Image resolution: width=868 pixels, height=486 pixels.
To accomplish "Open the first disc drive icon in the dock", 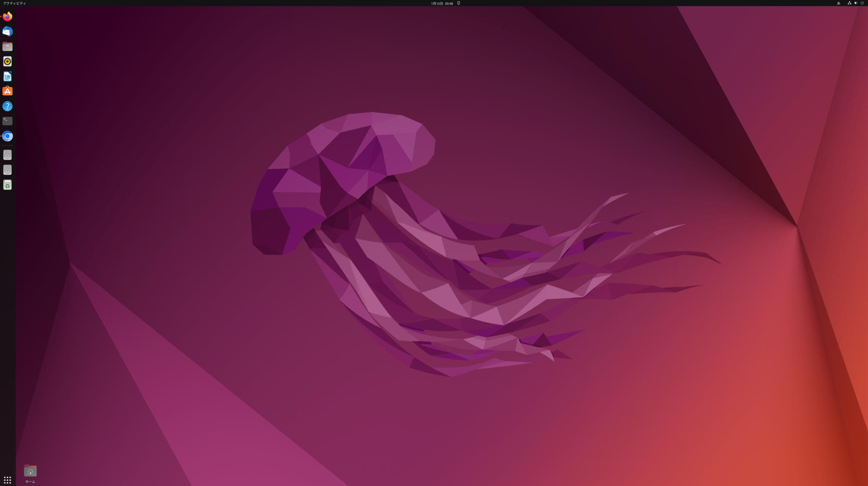I will tap(7, 155).
